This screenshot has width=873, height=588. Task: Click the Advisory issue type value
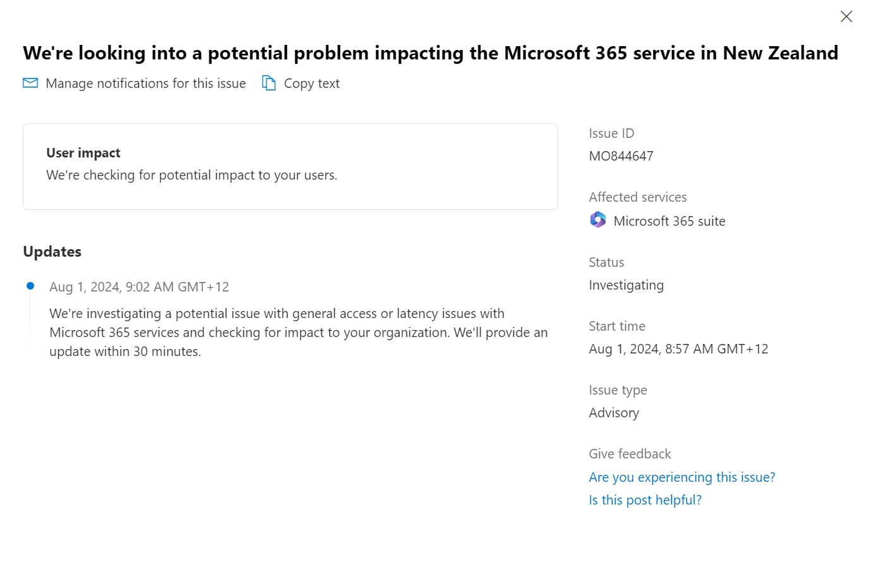pos(614,413)
